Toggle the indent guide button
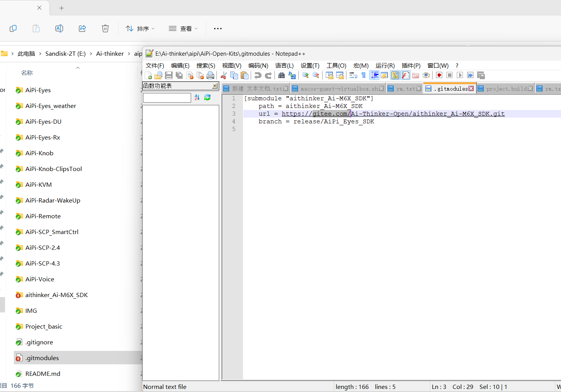This screenshot has height=392, width=561. [x=374, y=75]
